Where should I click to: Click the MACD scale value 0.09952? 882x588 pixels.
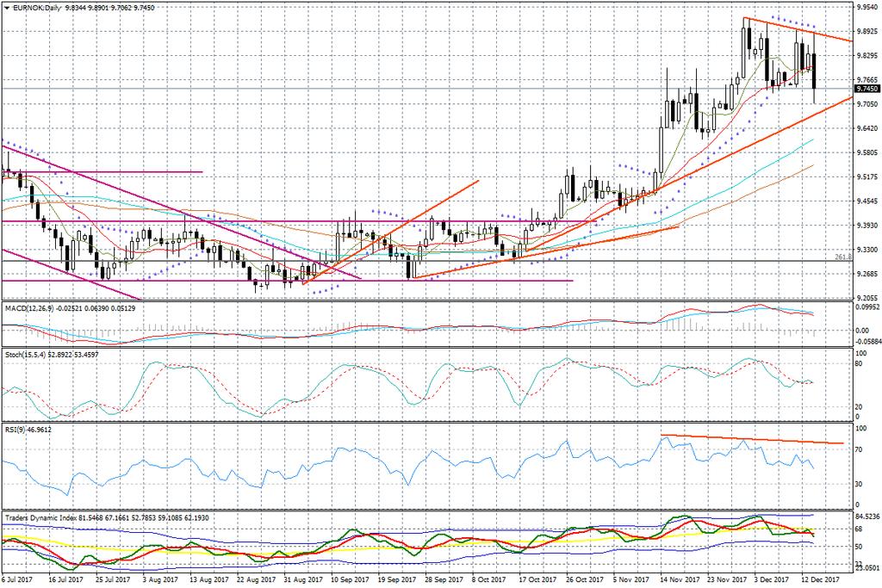[866, 307]
